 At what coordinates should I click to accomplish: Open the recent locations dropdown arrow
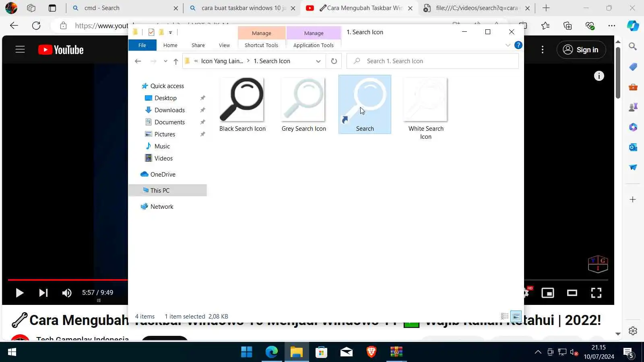coord(165,61)
